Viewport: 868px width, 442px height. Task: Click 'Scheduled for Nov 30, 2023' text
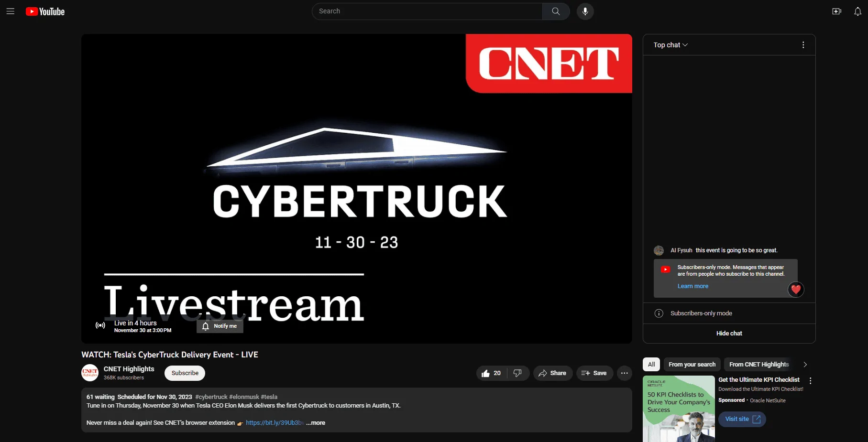coord(155,397)
